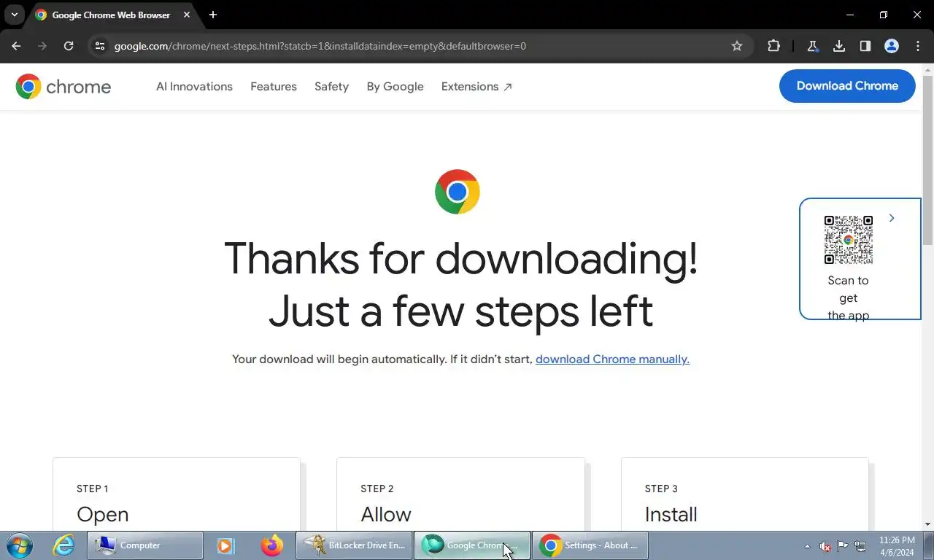
Task: Click the scrollbar up arrow
Action: (x=928, y=70)
